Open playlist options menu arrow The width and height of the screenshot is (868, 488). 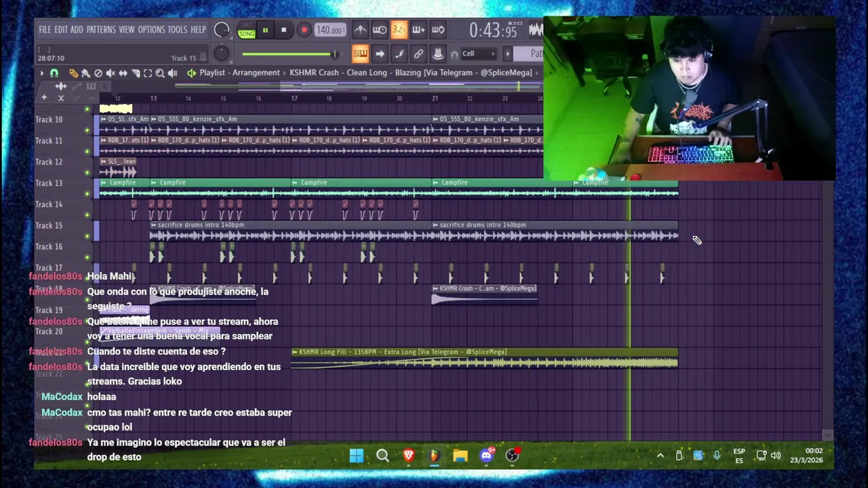click(x=41, y=73)
